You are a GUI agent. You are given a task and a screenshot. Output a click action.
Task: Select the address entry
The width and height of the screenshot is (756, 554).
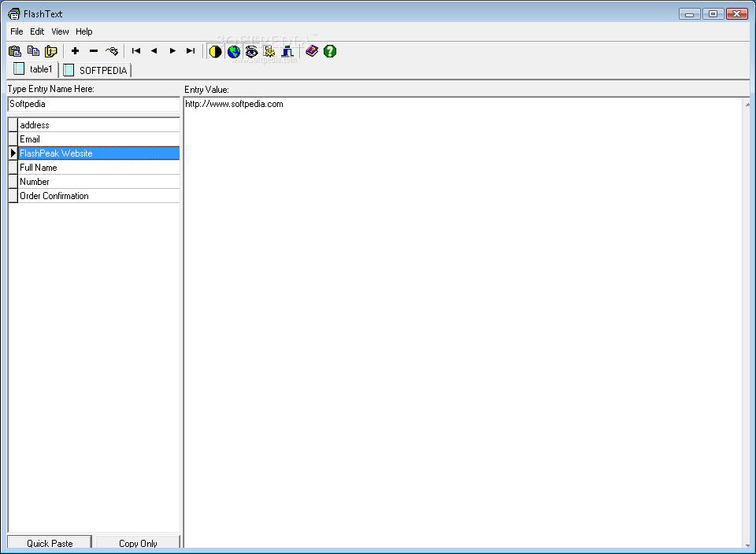pos(99,125)
